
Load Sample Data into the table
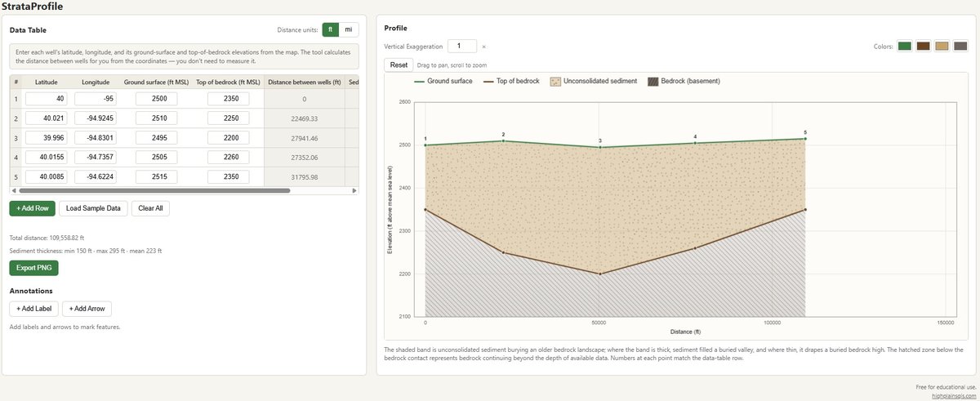point(93,208)
